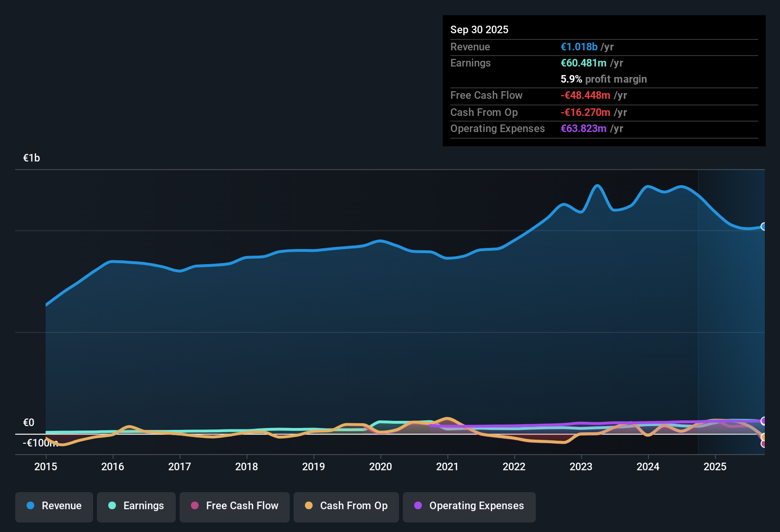The height and width of the screenshot is (532, 780).
Task: Click the 5.9% profit margin text
Action: pyautogui.click(x=603, y=79)
